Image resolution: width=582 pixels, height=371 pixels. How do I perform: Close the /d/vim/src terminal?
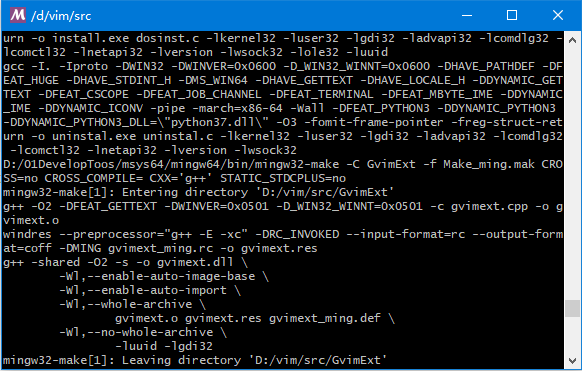coord(558,15)
